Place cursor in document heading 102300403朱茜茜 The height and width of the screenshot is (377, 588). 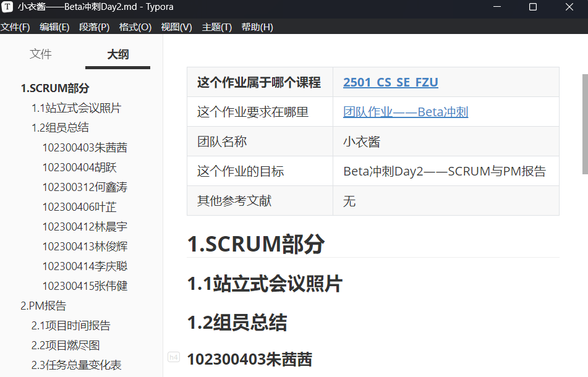point(249,360)
